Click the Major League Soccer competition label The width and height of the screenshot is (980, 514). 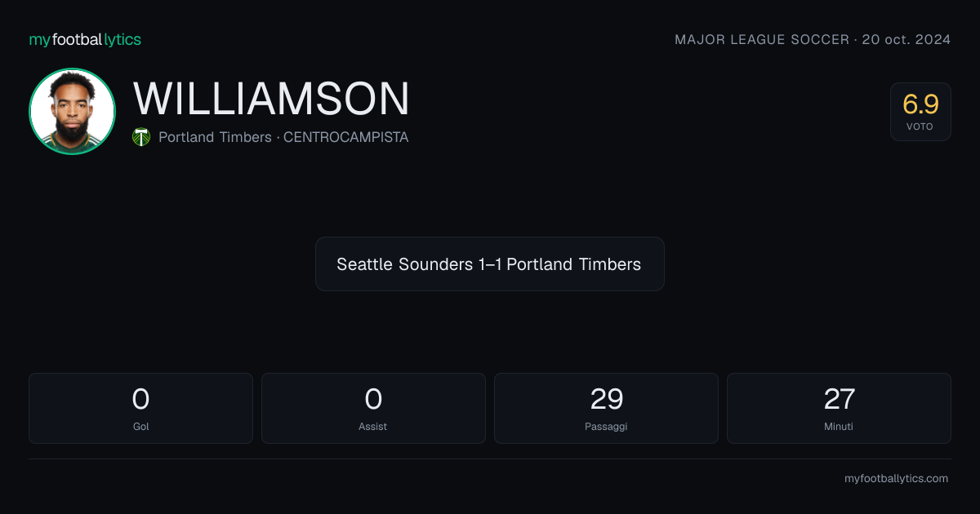[x=762, y=39]
